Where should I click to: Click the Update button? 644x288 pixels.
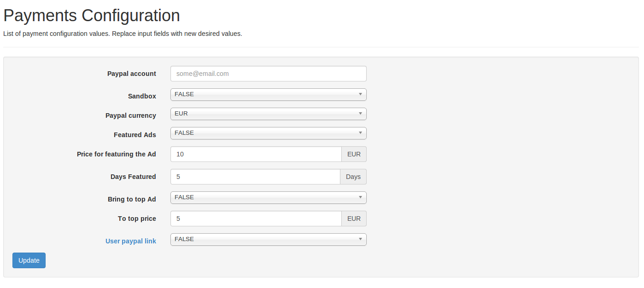[x=29, y=260]
